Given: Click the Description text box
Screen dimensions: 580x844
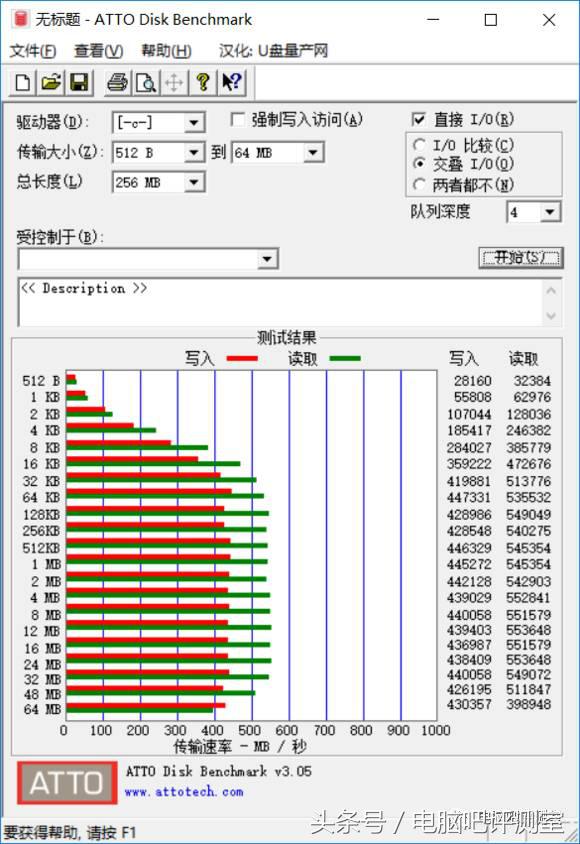Looking at the screenshot, I should coord(280,302).
